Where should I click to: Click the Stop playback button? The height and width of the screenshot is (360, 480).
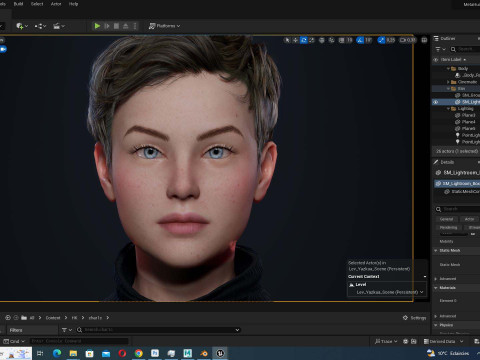coord(116,26)
